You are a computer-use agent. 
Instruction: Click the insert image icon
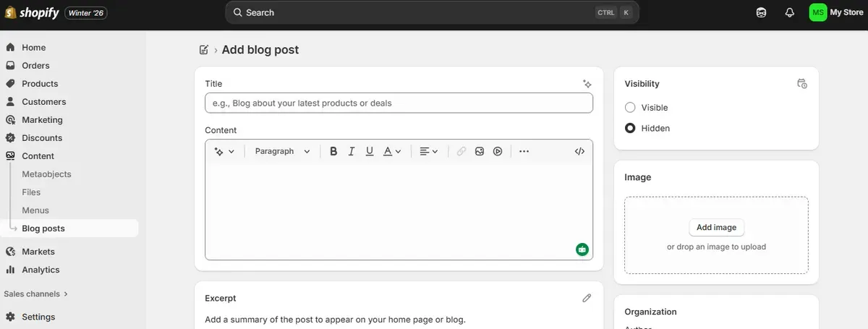pos(479,151)
